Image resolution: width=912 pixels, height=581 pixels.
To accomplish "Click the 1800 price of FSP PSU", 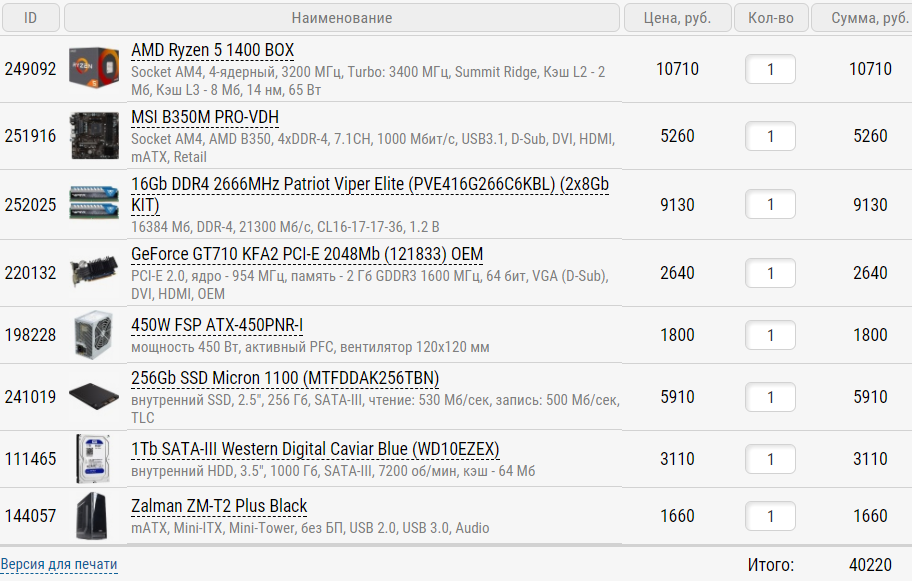I will (677, 335).
